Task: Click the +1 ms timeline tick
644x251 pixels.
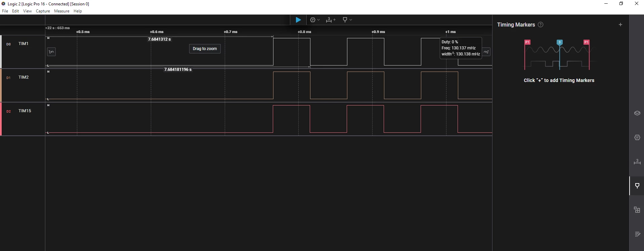Action: coord(451,32)
